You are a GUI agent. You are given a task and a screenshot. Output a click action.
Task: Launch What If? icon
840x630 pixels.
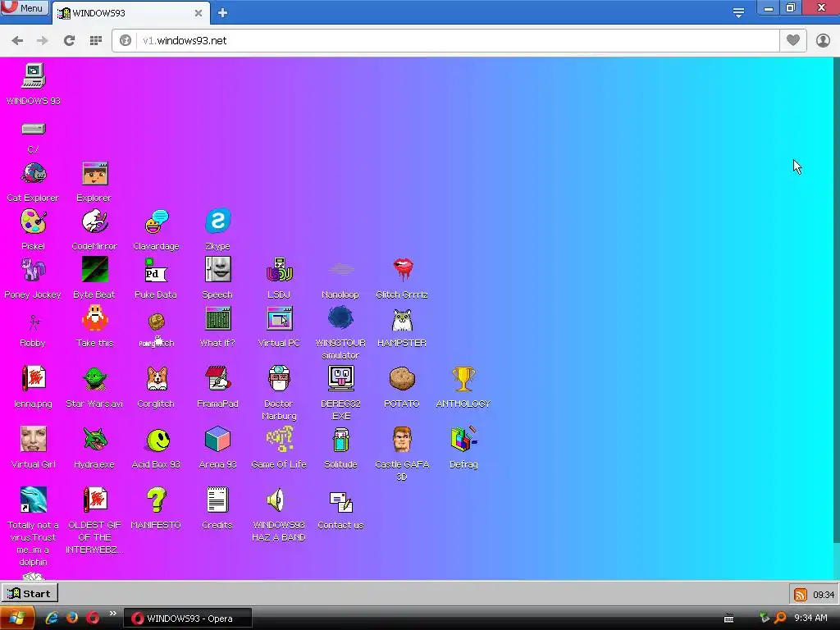(217, 318)
